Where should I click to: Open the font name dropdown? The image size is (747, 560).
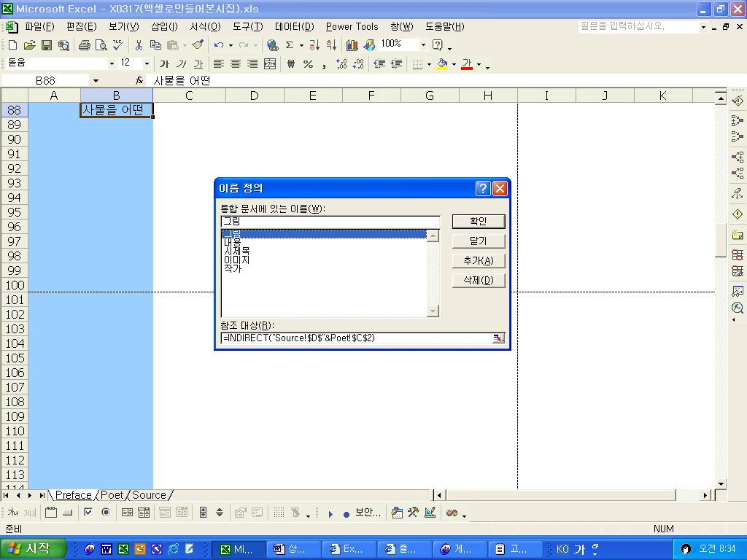pos(112,63)
